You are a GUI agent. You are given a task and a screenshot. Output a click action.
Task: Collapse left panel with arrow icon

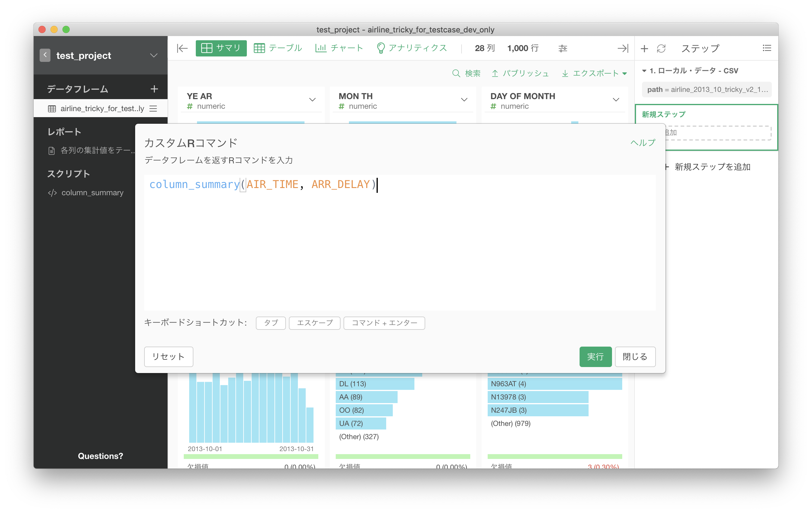182,48
